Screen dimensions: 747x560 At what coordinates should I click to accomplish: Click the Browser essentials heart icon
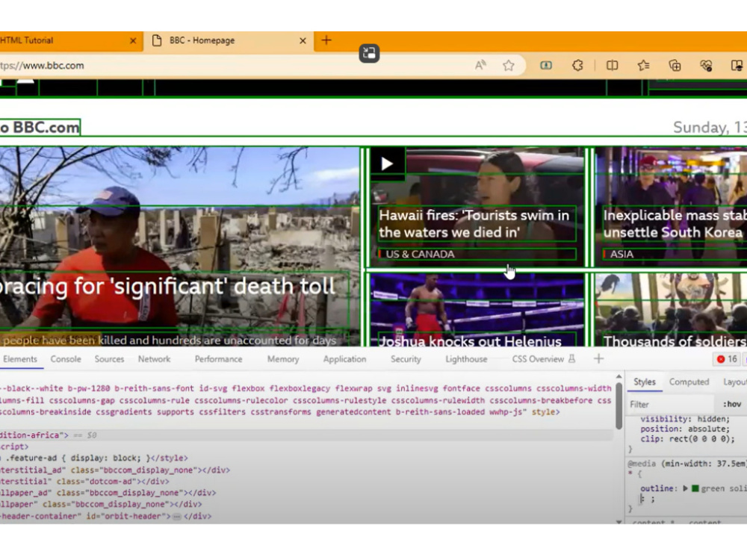pos(706,65)
